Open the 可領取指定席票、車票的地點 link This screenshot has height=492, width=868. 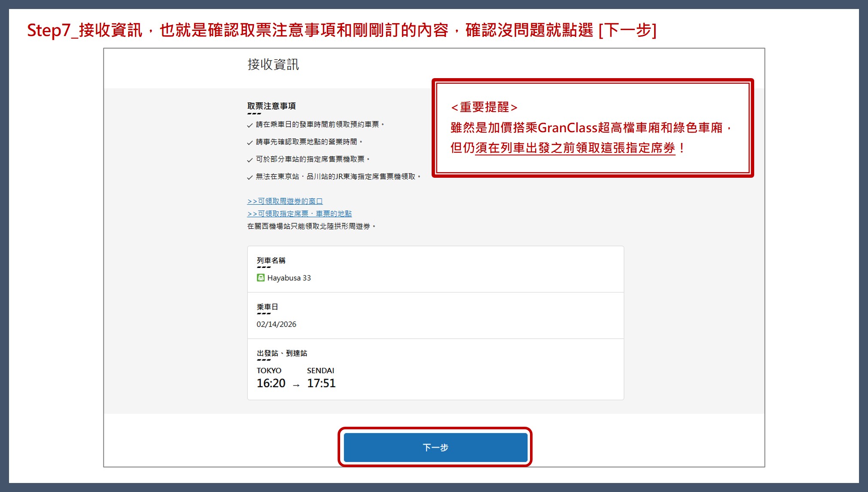[x=299, y=213]
